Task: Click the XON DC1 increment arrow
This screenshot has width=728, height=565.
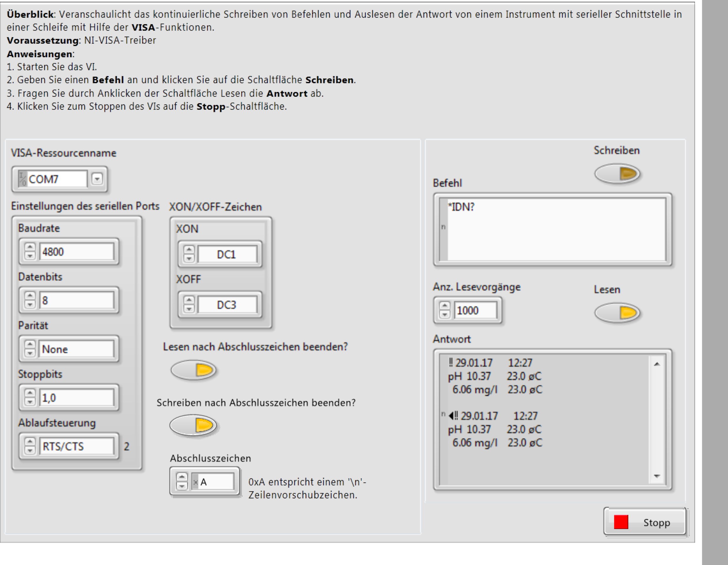Action: [189, 250]
